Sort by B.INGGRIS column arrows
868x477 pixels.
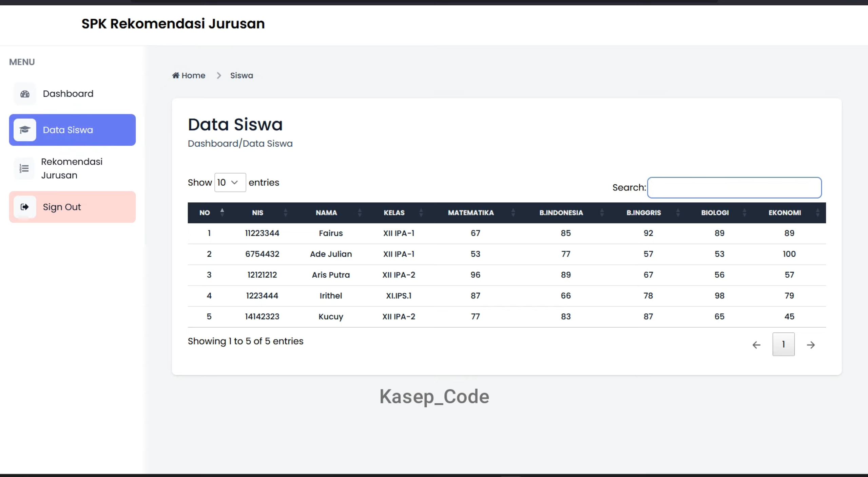[x=678, y=213]
